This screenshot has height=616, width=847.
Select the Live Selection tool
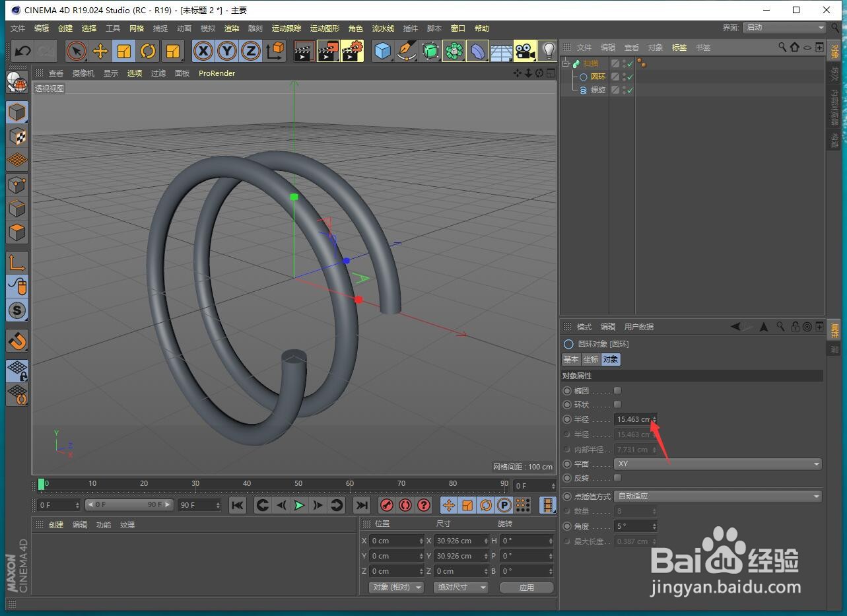[77, 51]
